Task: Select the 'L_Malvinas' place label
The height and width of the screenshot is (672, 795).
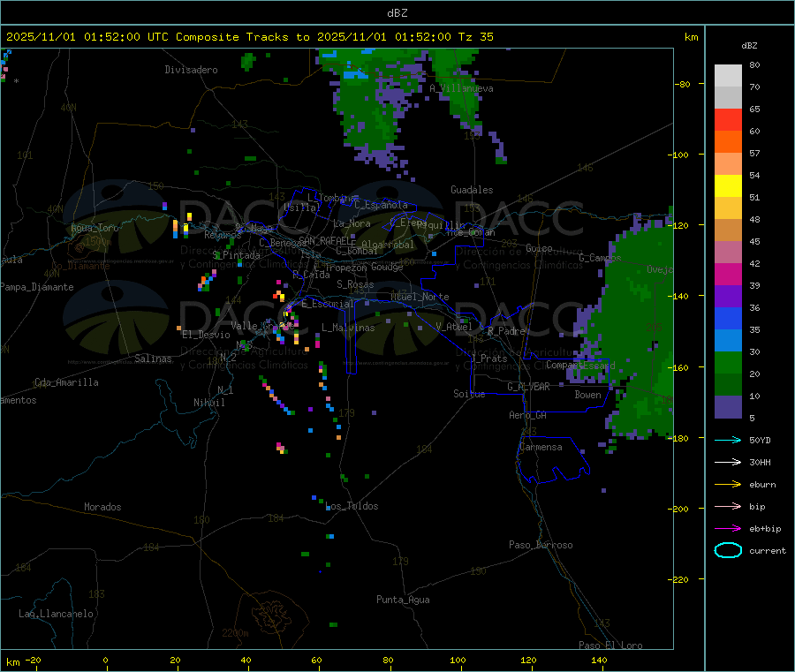Action: 348,328
